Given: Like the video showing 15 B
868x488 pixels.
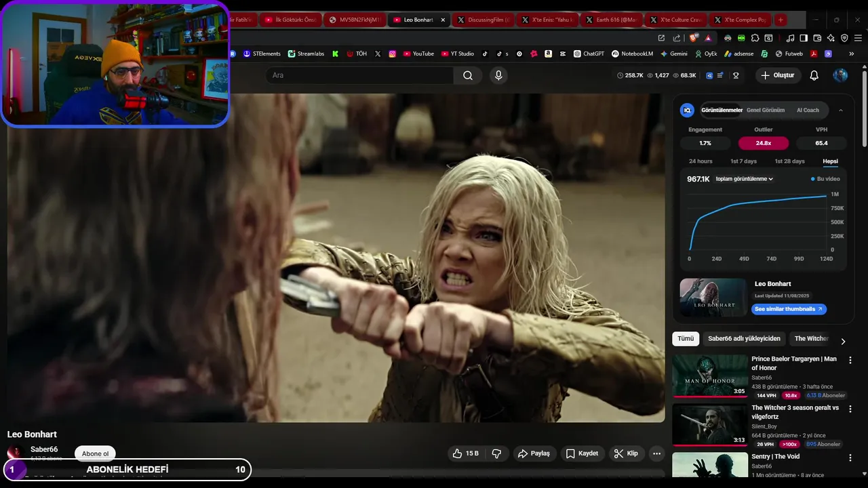Looking at the screenshot, I should (466, 453).
